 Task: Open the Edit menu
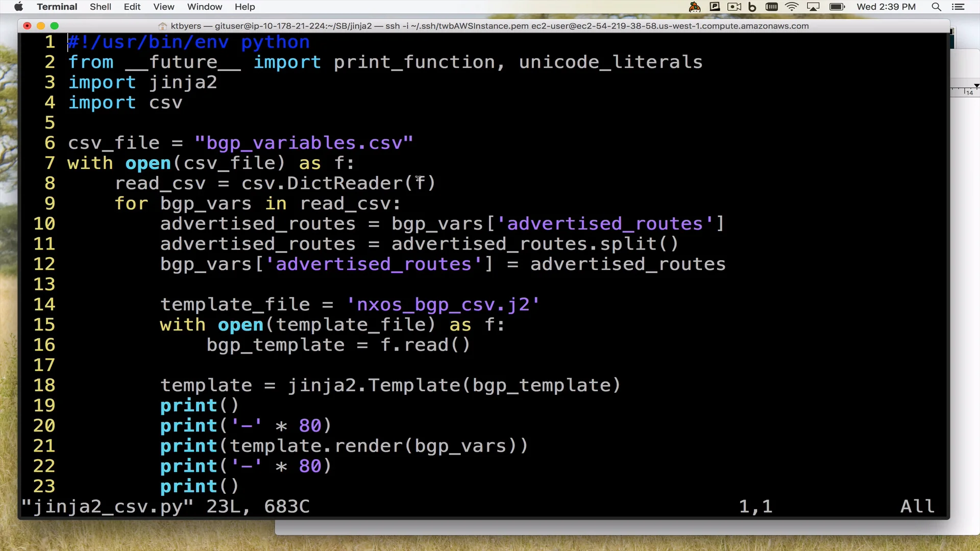pyautogui.click(x=132, y=7)
